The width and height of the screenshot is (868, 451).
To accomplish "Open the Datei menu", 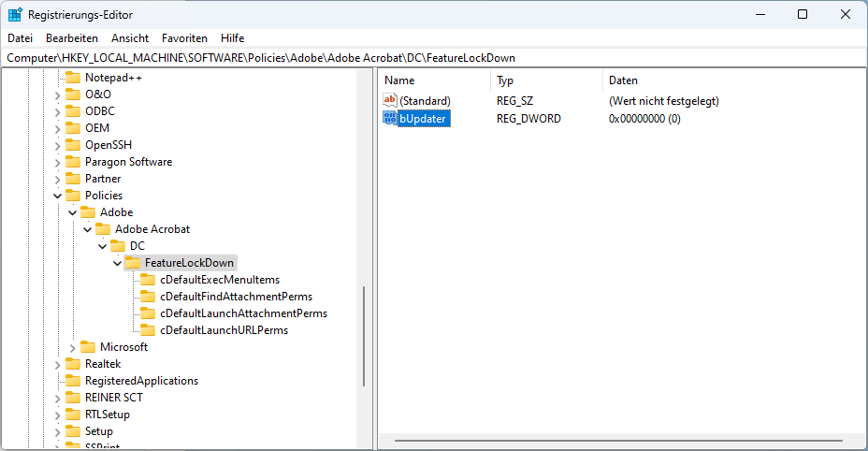I will click(x=20, y=38).
